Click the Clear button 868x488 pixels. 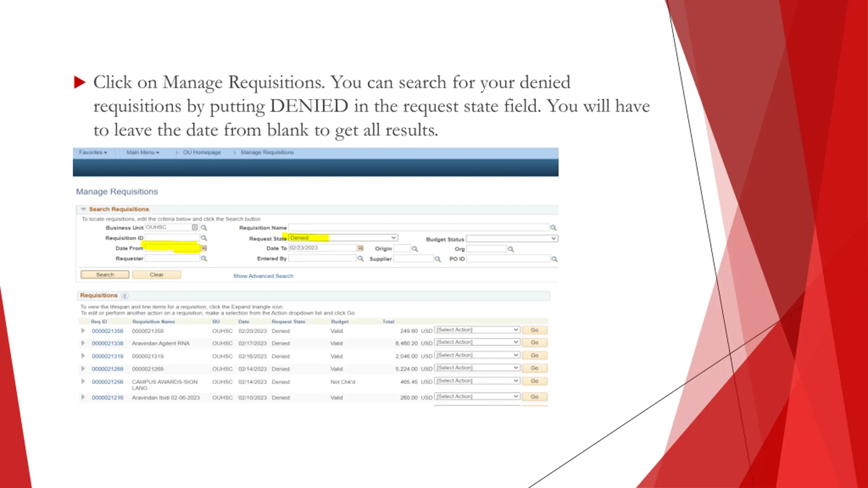click(x=157, y=274)
